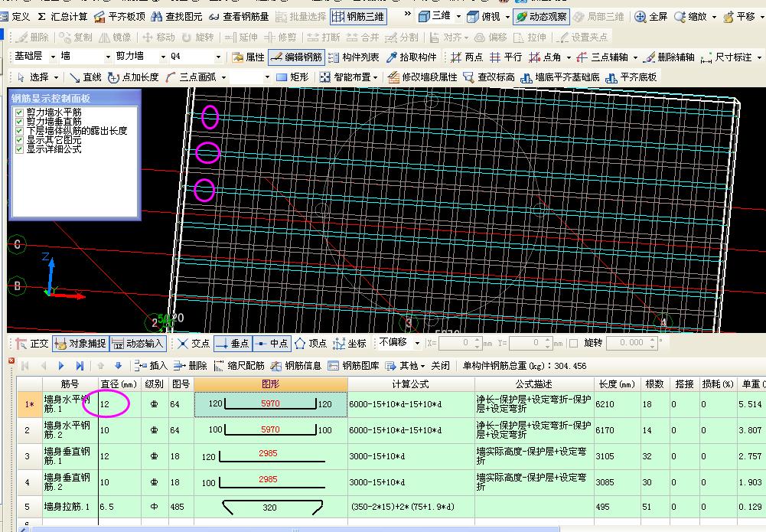Toggle 剪力墙垂直筋 checkbox
Image resolution: width=766 pixels, height=532 pixels.
[20, 122]
